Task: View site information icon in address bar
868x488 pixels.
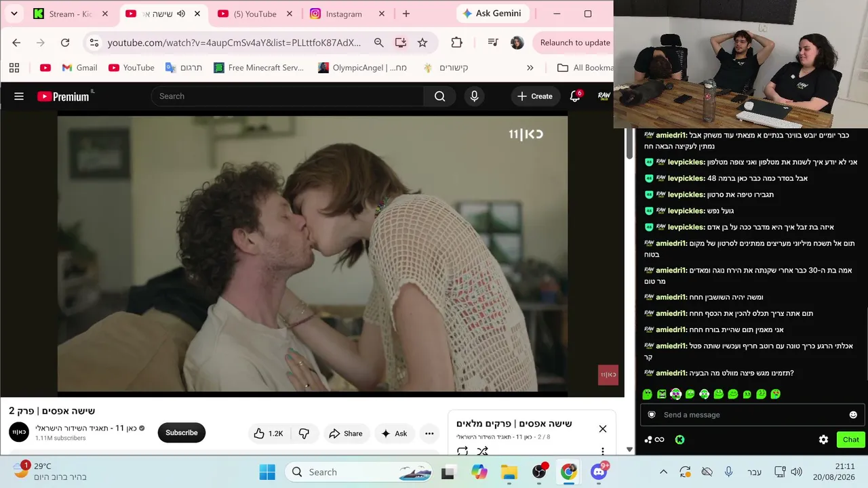Action: pos(94,43)
